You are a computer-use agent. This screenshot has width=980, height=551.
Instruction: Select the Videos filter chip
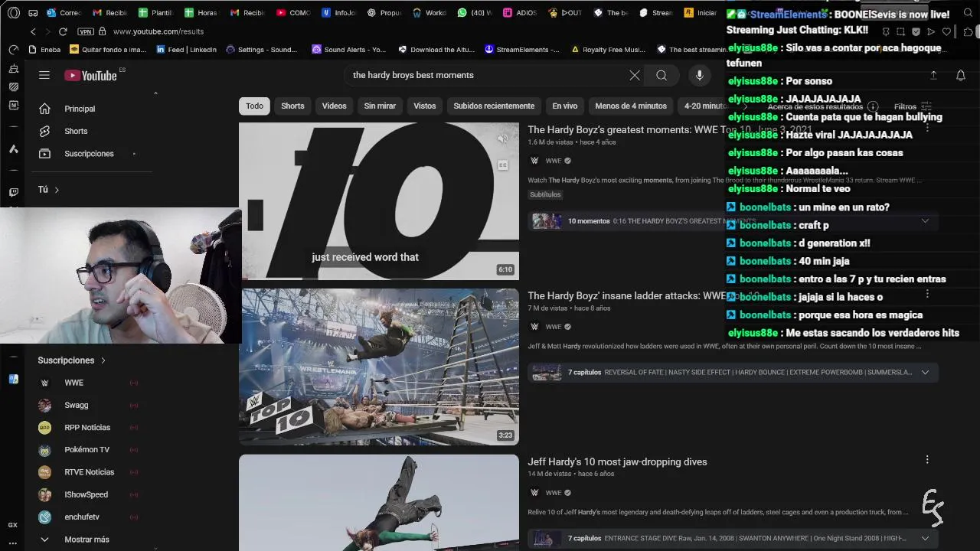[334, 106]
